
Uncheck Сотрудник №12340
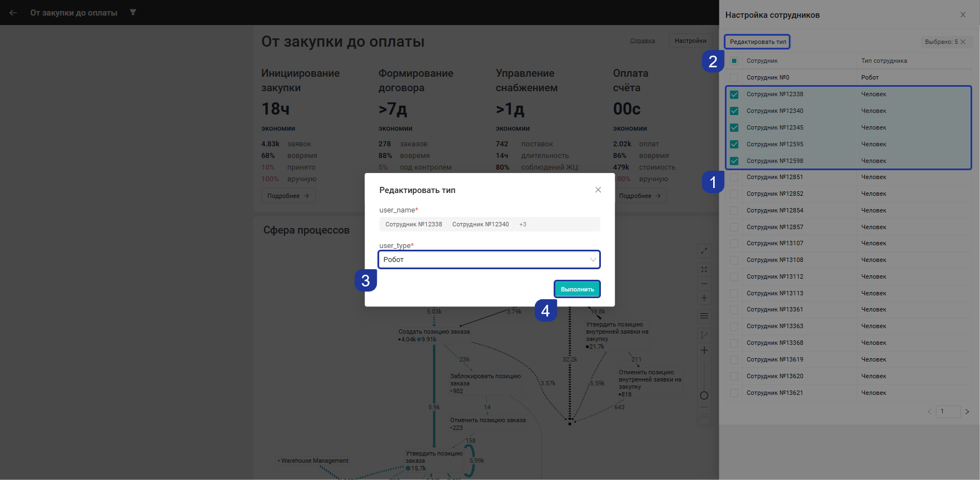point(734,111)
